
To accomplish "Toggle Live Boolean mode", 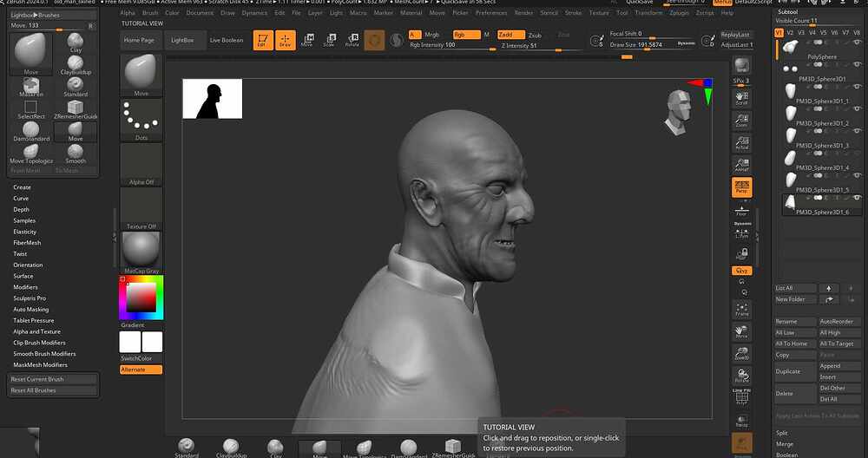I will pyautogui.click(x=227, y=41).
